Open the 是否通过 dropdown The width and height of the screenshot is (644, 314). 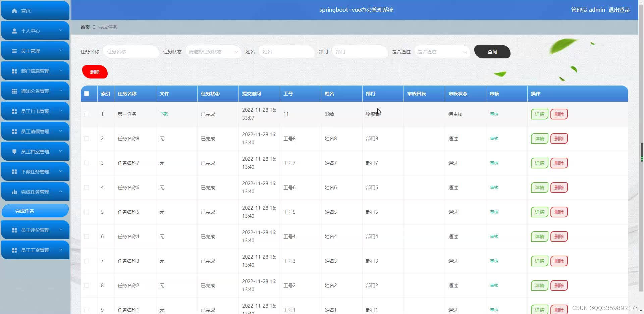(442, 52)
